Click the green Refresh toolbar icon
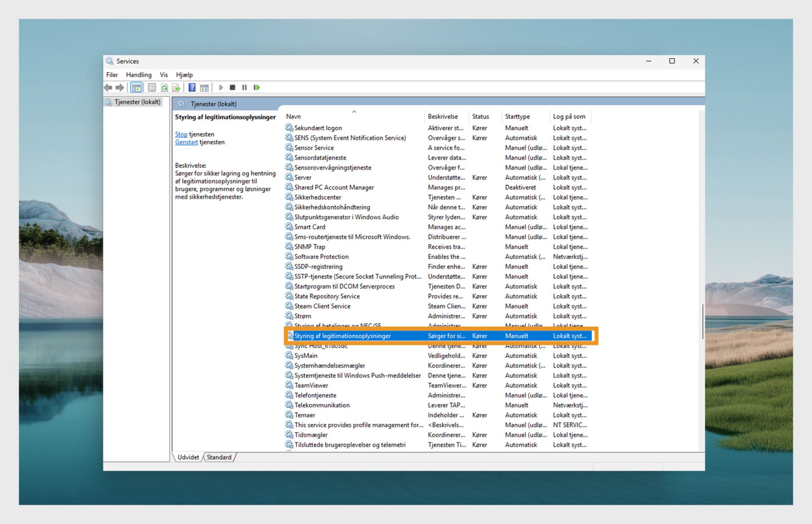 point(164,87)
